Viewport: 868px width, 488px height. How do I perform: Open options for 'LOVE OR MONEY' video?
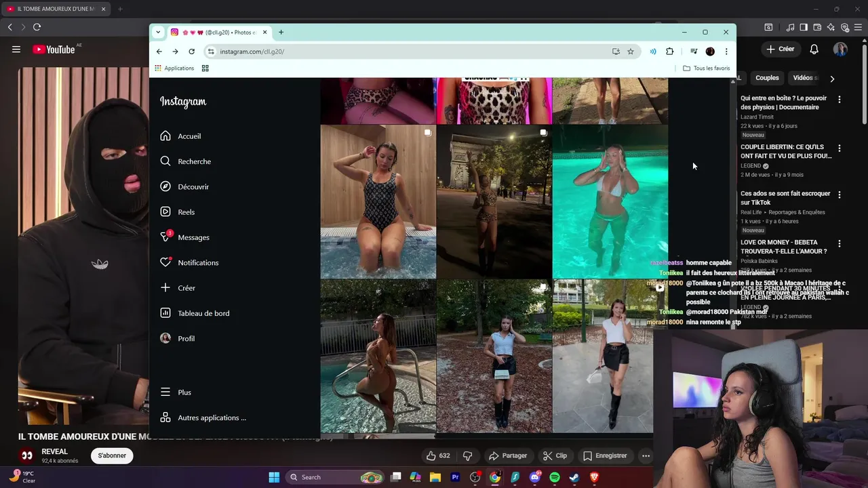pos(840,243)
